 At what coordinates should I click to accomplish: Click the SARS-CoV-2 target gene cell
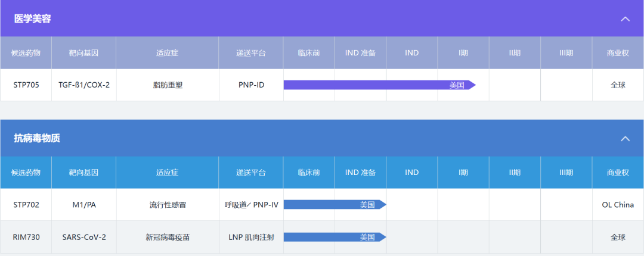[x=84, y=237]
